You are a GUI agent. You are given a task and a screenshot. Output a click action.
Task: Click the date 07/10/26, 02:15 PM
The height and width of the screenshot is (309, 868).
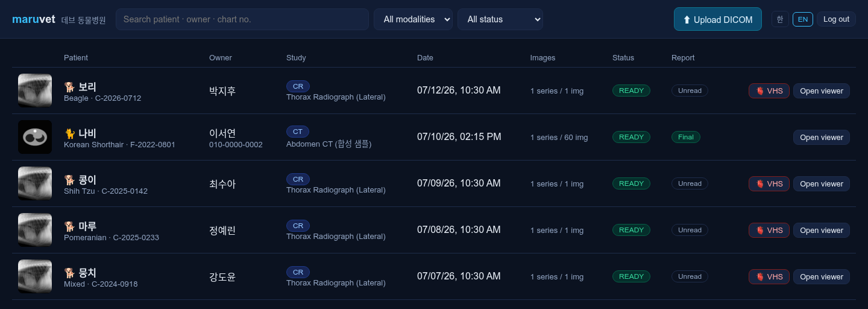point(459,137)
